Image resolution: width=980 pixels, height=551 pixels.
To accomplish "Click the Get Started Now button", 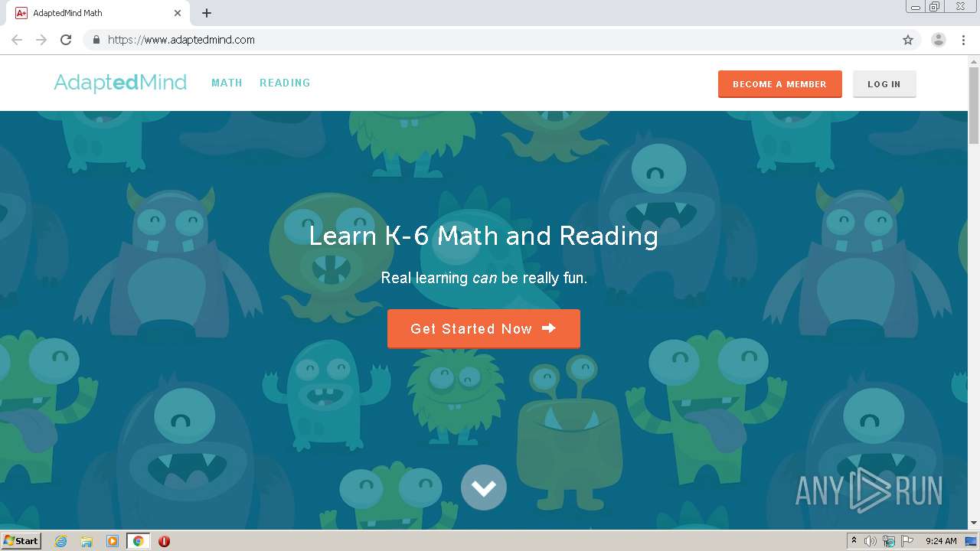I will tap(484, 329).
